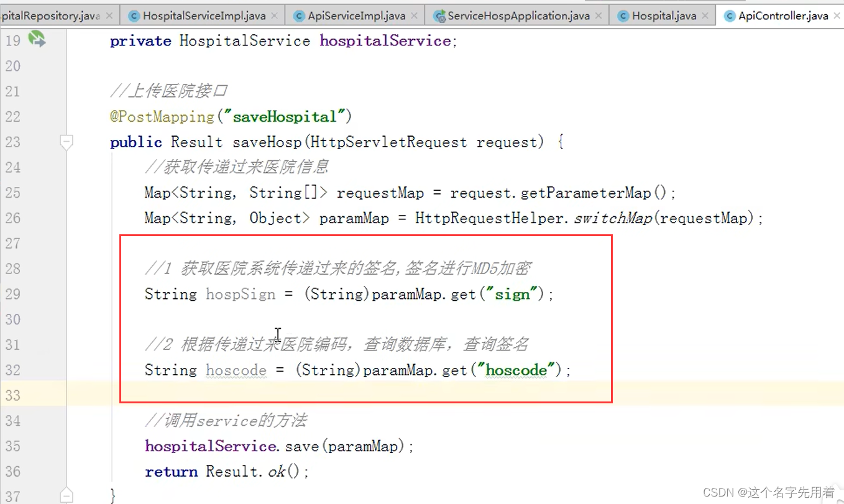Click hospitalService field name on line 19
The height and width of the screenshot is (504, 844).
pyautogui.click(x=385, y=41)
